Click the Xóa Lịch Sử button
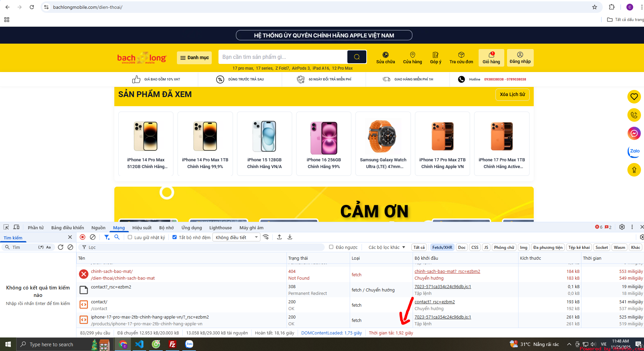The image size is (644, 351). (512, 94)
